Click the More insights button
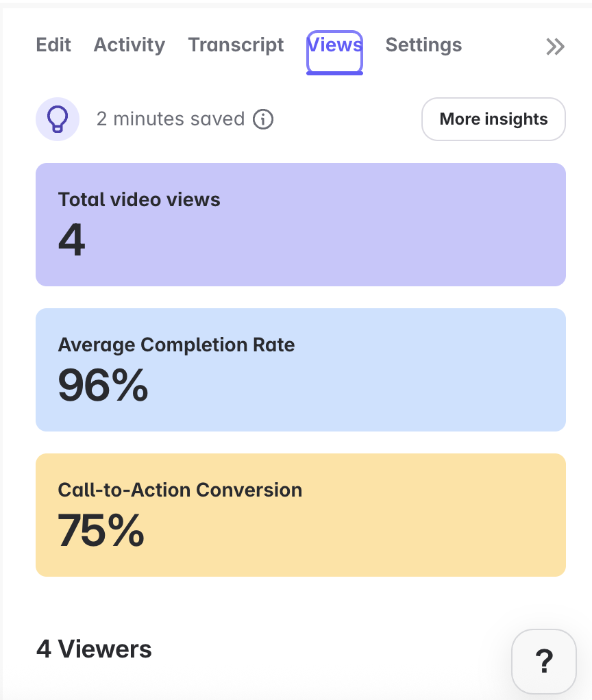This screenshot has height=700, width=592. click(x=493, y=118)
